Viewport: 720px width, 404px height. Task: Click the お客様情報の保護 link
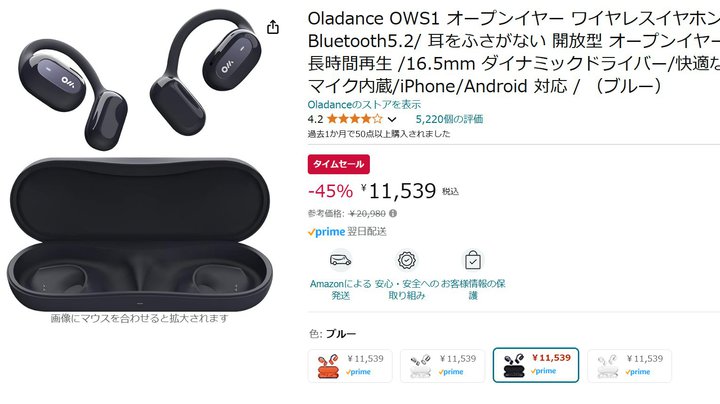click(x=473, y=289)
